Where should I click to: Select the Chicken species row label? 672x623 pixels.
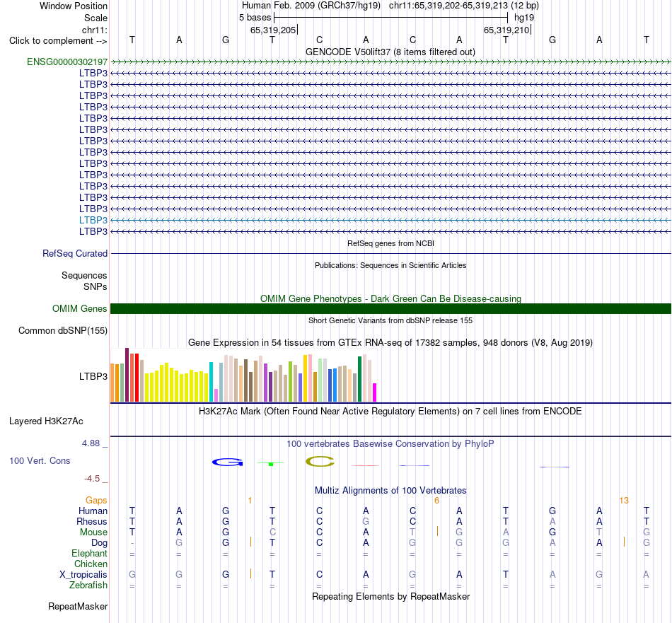91,564
